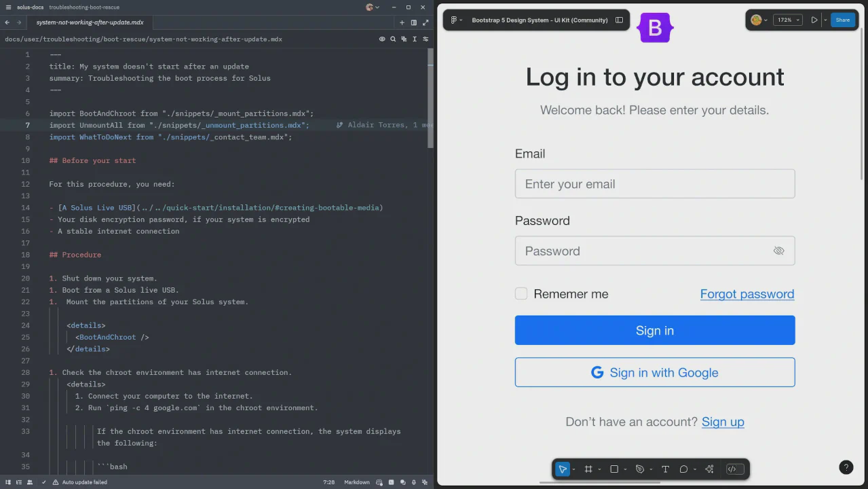Viewport: 868px width, 489px height.
Task: Toggle project panel in Zed status bar
Action: pyautogui.click(x=8, y=482)
